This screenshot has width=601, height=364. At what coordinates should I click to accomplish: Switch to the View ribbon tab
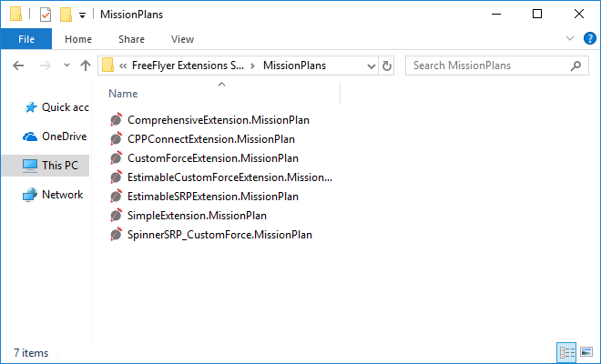[182, 39]
